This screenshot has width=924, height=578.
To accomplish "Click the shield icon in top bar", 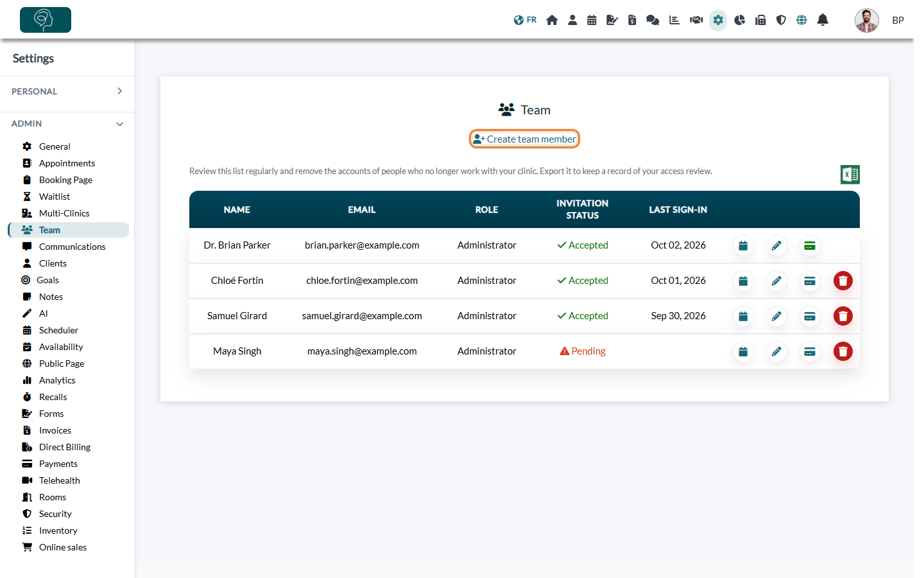I will pyautogui.click(x=781, y=20).
